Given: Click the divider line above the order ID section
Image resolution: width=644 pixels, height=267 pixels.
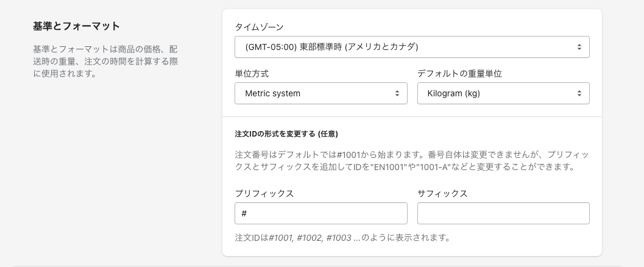Looking at the screenshot, I should (412, 116).
